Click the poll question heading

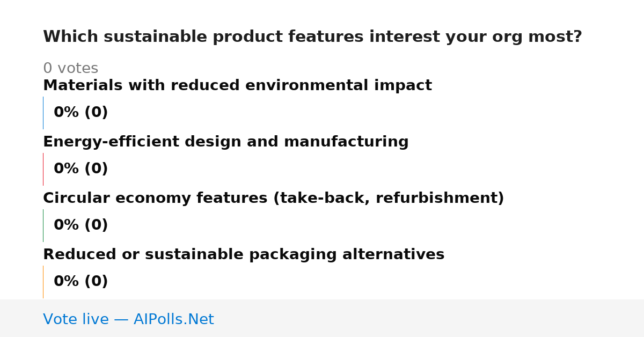tap(312, 37)
